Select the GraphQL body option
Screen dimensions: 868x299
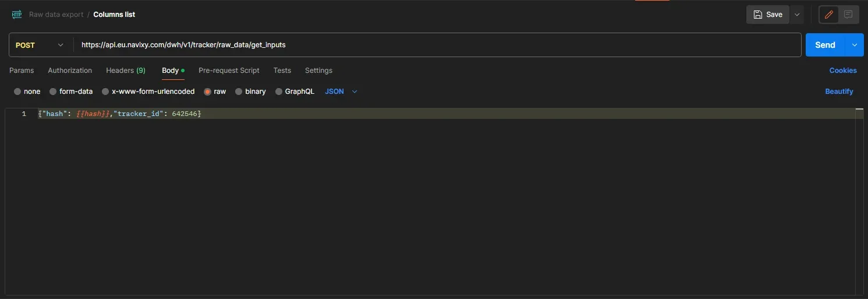295,92
